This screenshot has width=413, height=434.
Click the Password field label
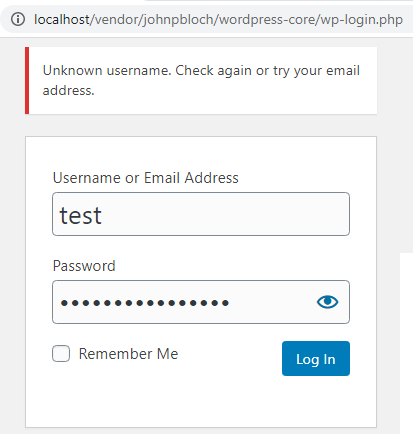[84, 266]
